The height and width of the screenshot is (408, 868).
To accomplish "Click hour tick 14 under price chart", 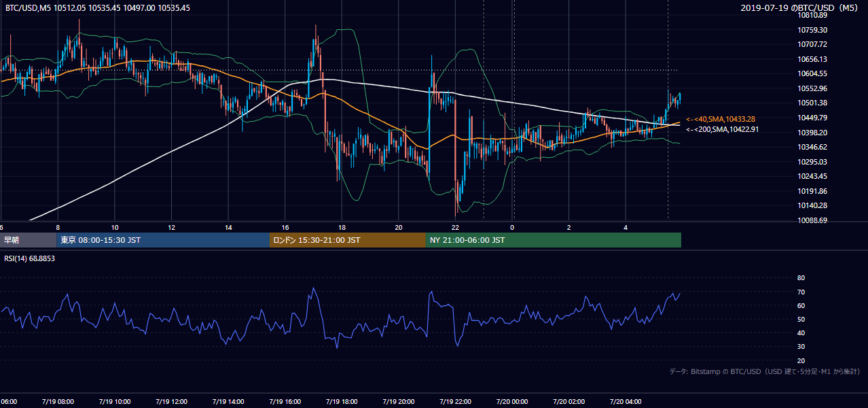I will coord(228,227).
